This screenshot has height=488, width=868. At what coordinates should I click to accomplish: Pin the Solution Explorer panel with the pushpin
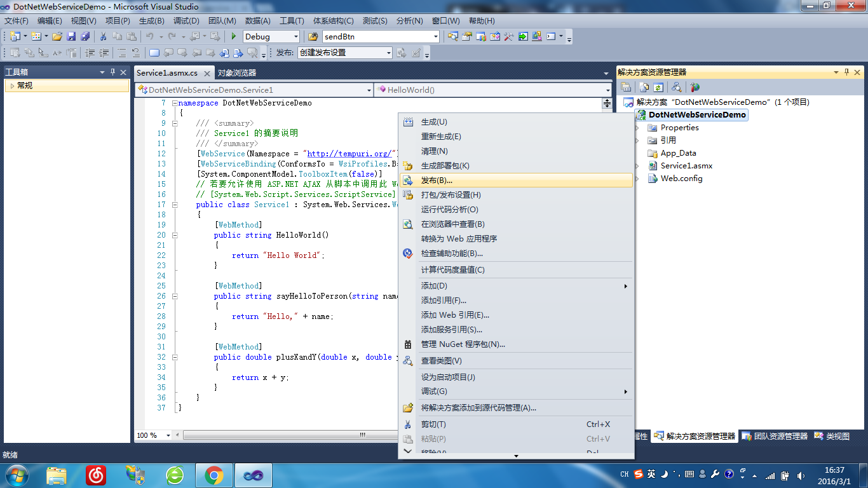coord(846,72)
